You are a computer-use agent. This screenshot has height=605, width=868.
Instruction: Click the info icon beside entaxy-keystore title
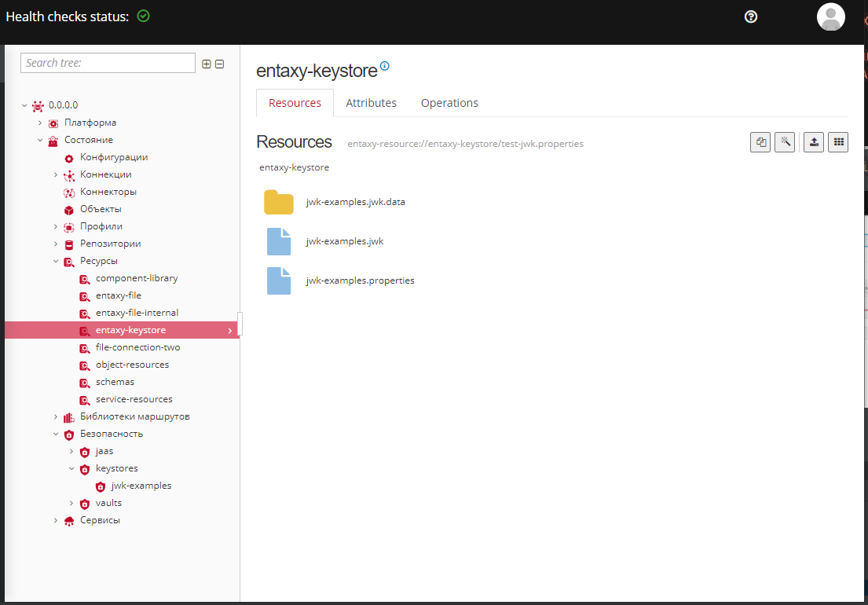[x=385, y=67]
